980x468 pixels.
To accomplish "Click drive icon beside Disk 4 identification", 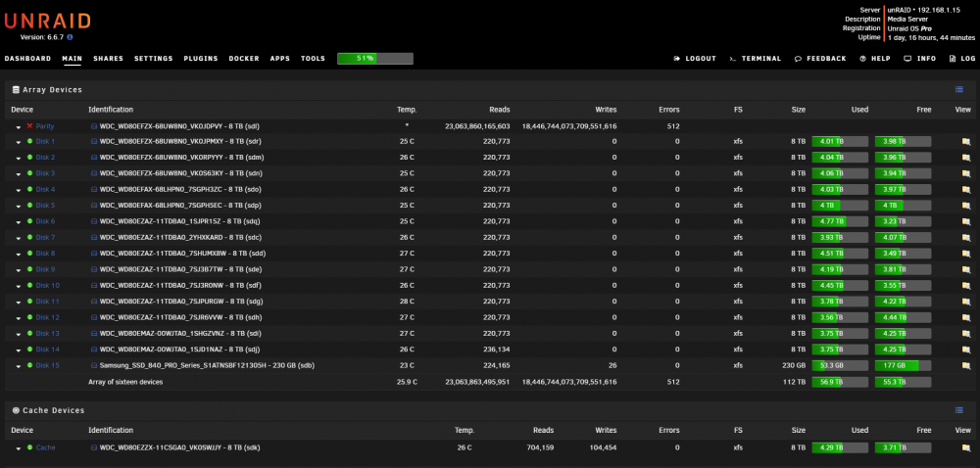I will coord(94,190).
